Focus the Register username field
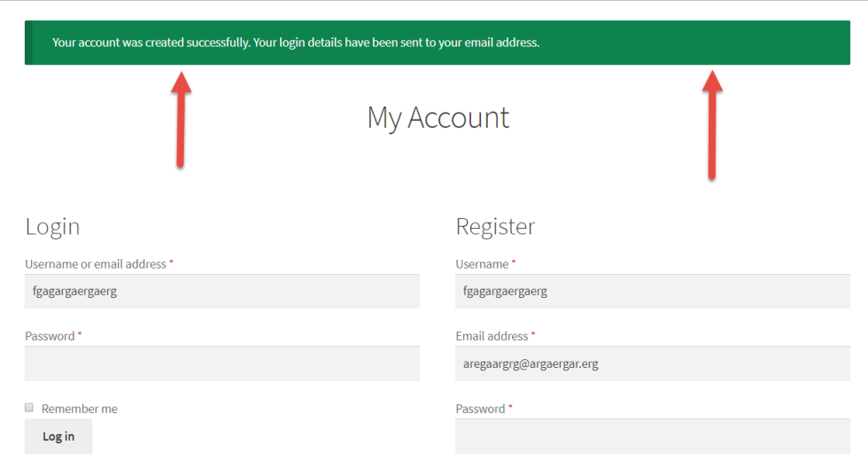Viewport: 868px width, 461px height. coord(653,292)
